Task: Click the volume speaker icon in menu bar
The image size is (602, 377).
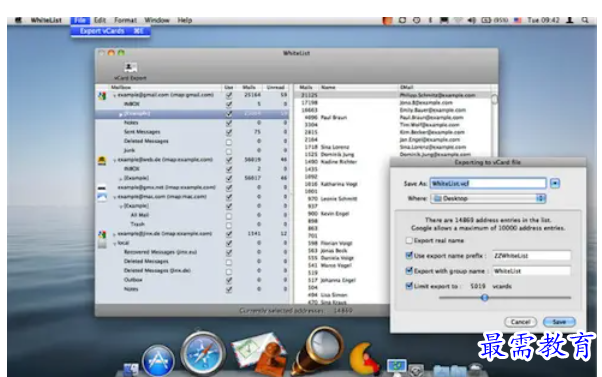Action: (471, 20)
